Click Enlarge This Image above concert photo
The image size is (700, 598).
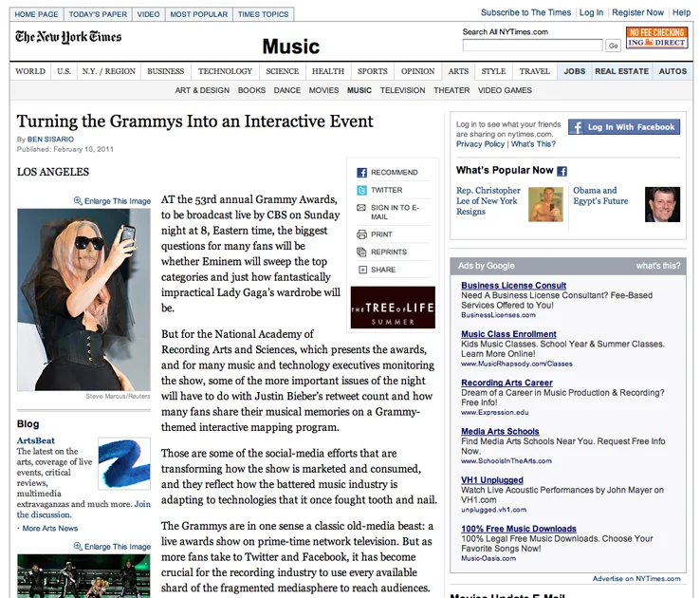118,547
